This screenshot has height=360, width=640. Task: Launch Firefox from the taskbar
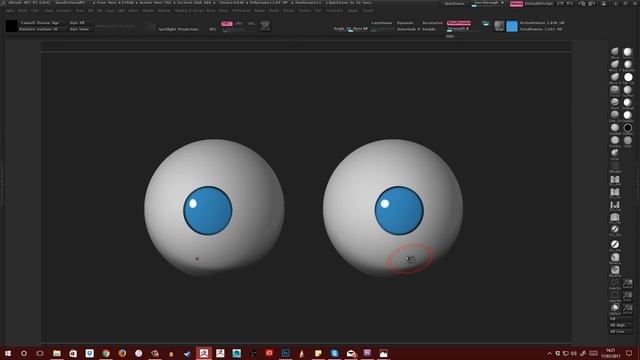point(122,353)
